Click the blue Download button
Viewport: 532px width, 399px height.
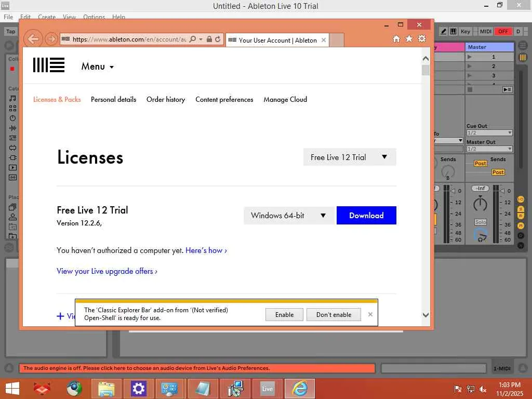point(366,216)
